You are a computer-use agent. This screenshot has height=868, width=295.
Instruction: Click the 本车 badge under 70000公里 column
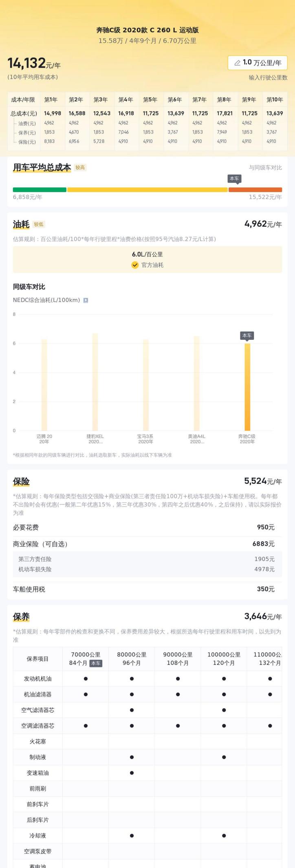point(96,663)
